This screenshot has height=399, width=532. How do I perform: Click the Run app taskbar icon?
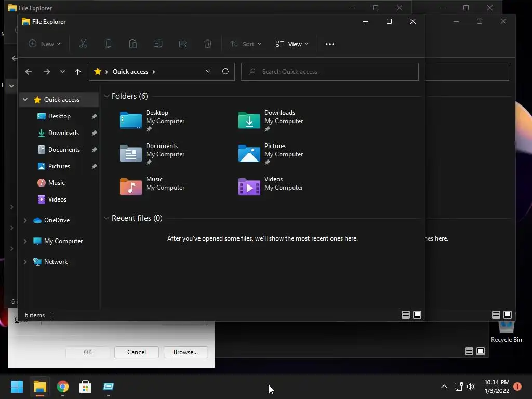109,387
